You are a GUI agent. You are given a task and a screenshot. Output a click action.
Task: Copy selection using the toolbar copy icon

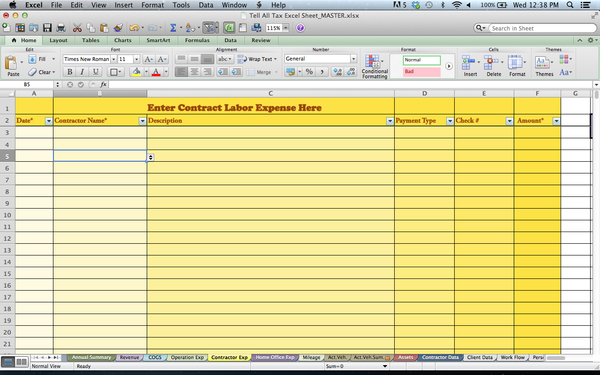(x=91, y=28)
